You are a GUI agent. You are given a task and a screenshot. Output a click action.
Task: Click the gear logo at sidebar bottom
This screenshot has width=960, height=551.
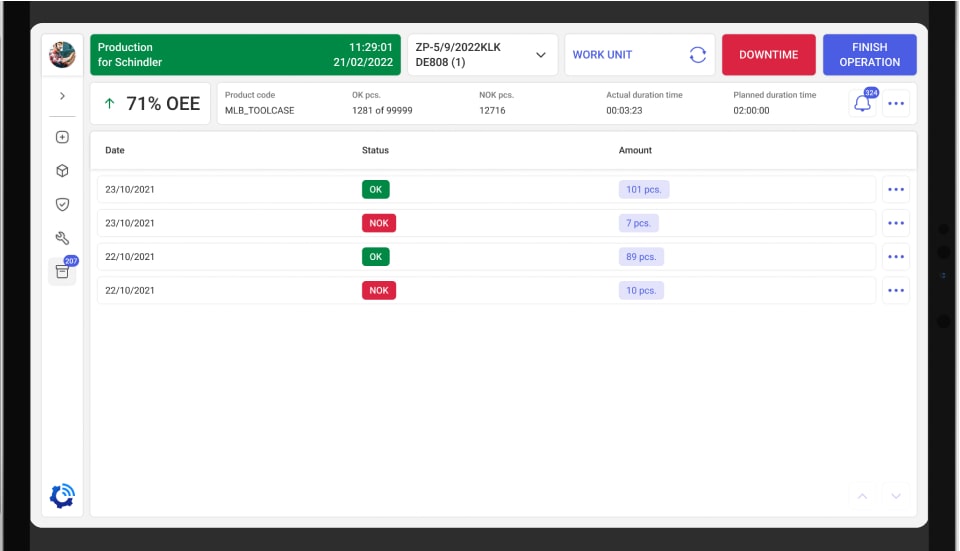click(62, 496)
